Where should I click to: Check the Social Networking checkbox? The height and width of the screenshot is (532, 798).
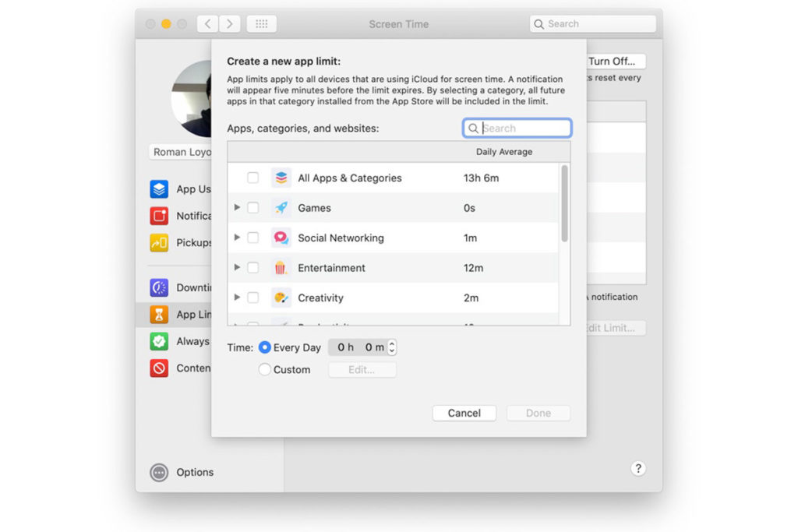(253, 238)
